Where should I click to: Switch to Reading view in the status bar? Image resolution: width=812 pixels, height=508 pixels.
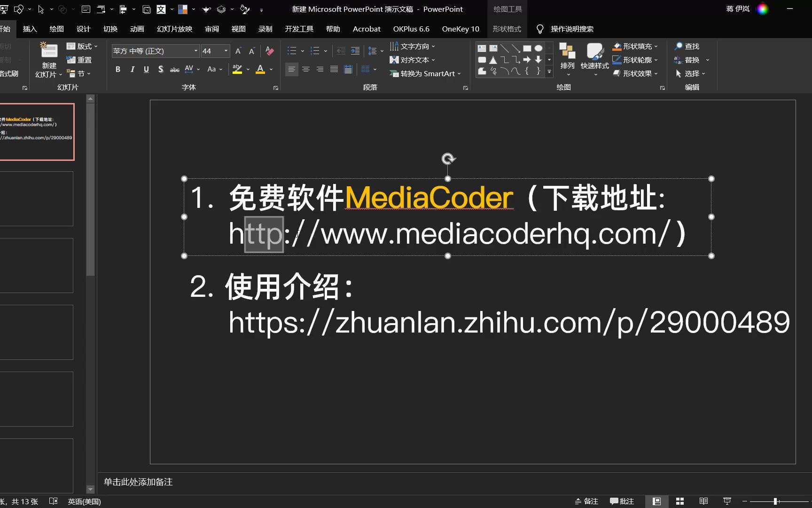click(x=703, y=501)
